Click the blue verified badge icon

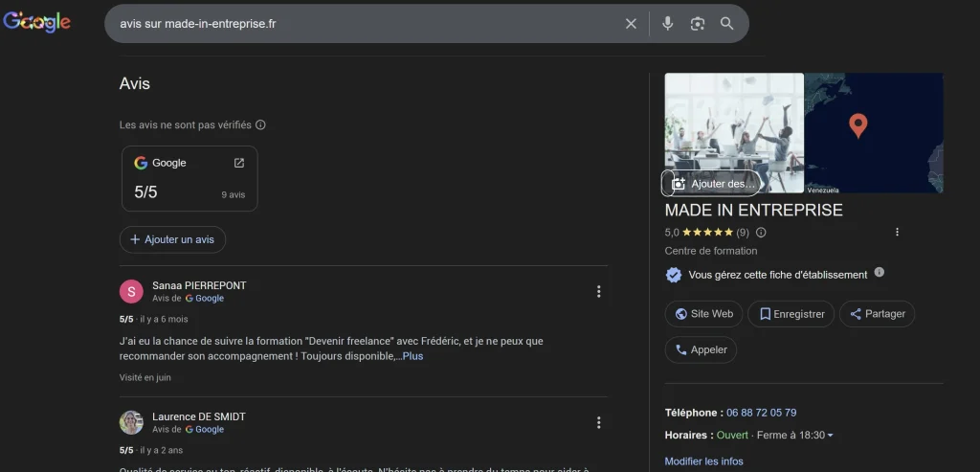click(673, 275)
